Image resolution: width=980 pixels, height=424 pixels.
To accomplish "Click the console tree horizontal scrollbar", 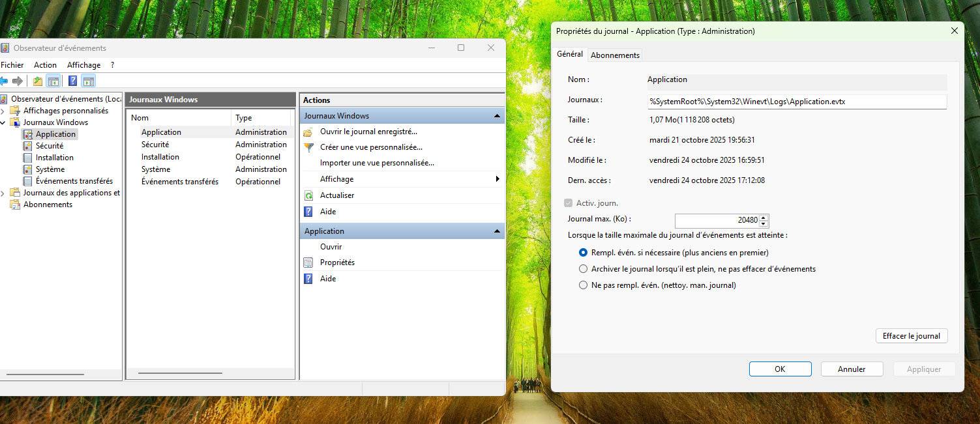I will (x=46, y=375).
